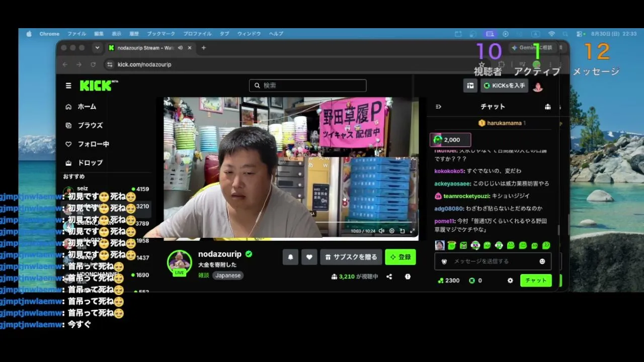Click the date and time 22:33

tap(614, 34)
